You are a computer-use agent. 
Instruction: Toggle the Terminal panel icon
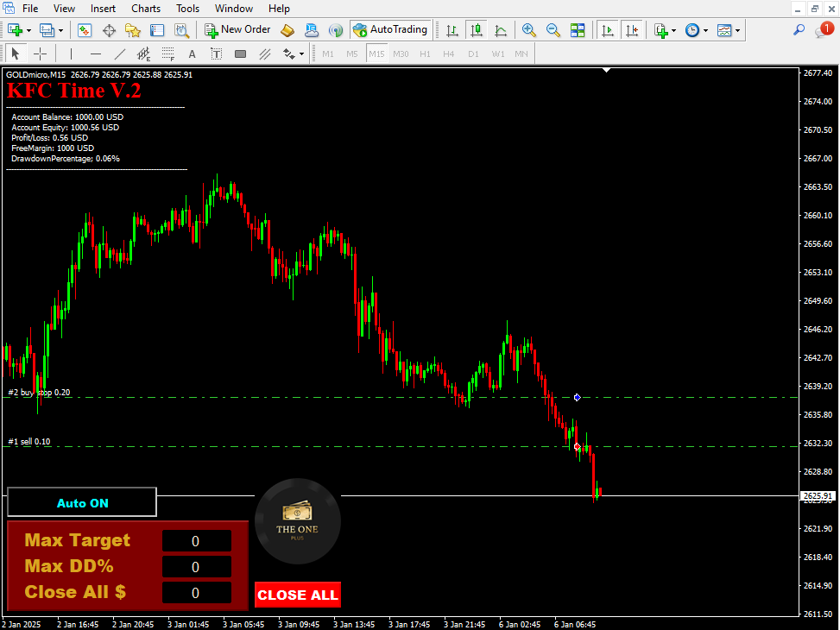point(157,30)
